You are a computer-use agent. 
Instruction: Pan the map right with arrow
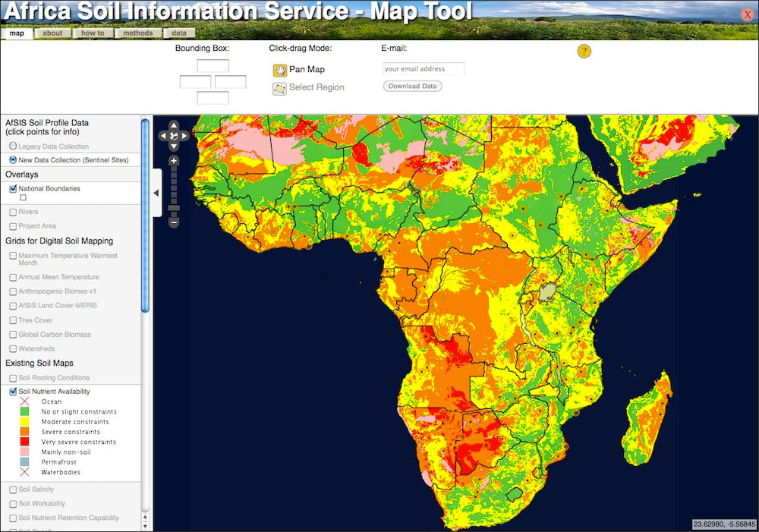184,136
